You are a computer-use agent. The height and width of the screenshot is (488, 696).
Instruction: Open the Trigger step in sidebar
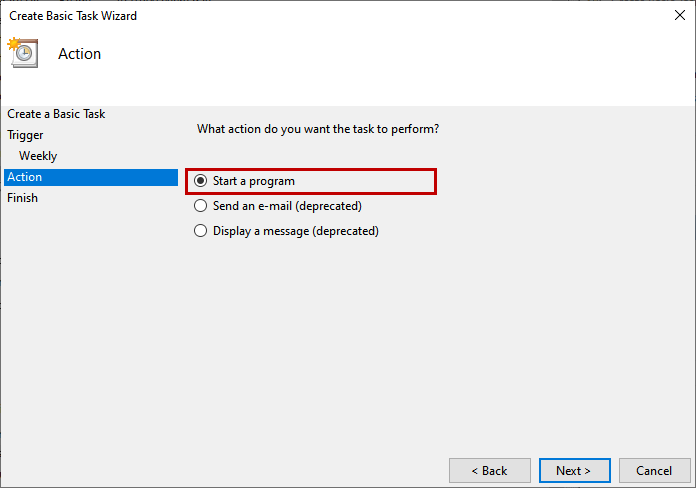tap(25, 135)
